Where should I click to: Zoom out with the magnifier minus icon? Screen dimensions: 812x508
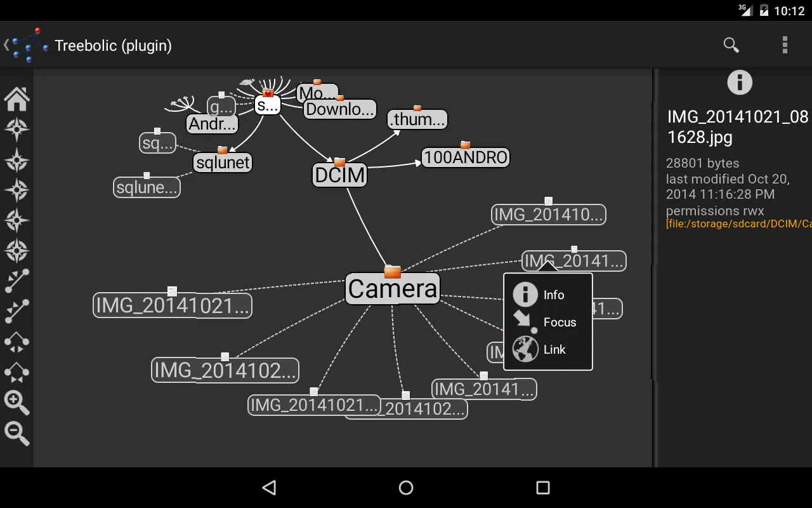pos(17,434)
